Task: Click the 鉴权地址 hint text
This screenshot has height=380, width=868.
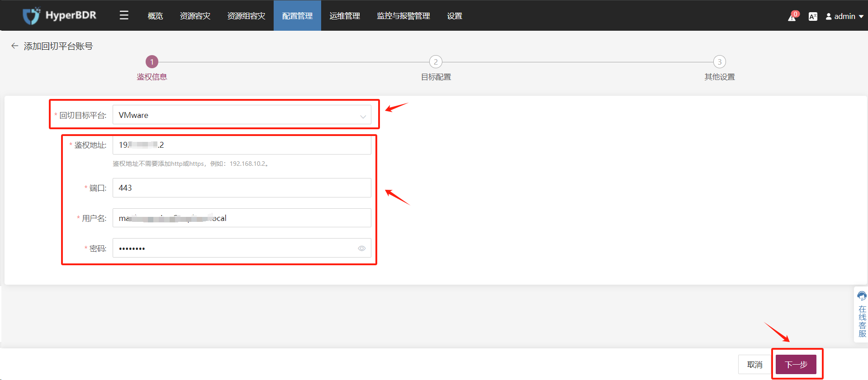Action: (192, 164)
